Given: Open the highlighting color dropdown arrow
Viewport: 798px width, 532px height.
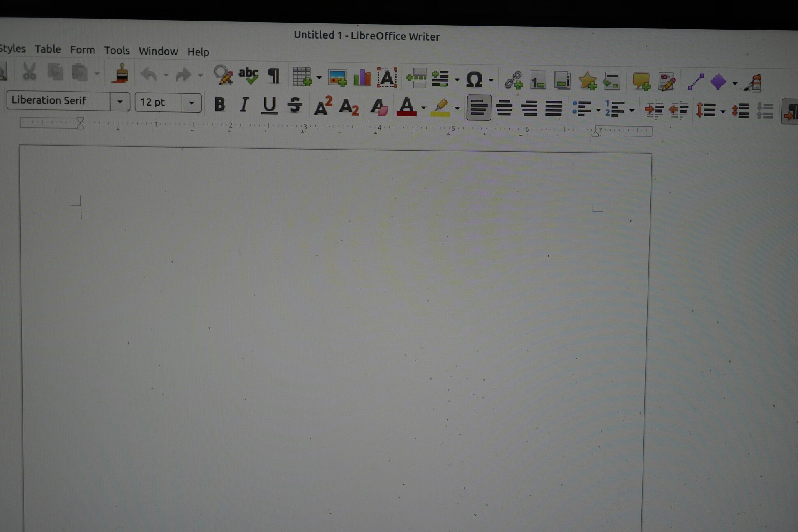Looking at the screenshot, I should pyautogui.click(x=457, y=109).
